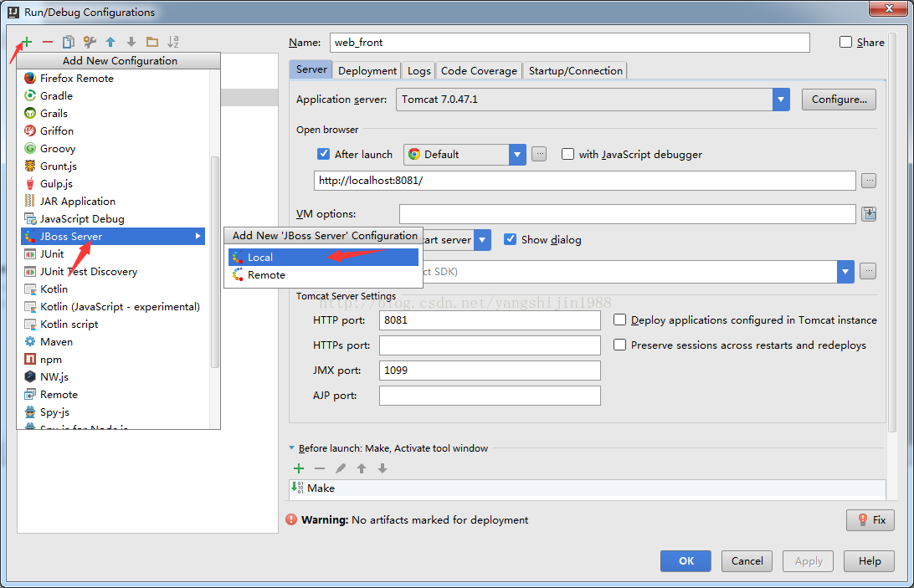Click the red Remove Configuration minus icon

[48, 42]
